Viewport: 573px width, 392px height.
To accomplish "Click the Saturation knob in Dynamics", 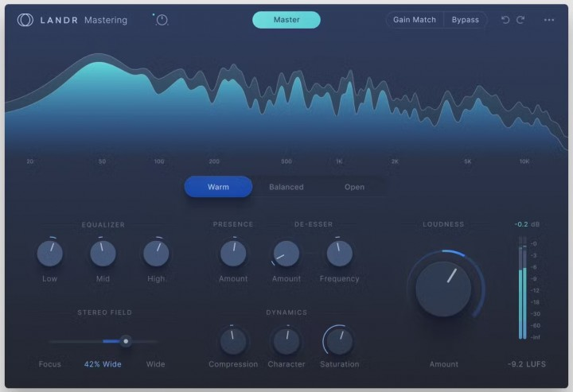I will click(x=340, y=341).
